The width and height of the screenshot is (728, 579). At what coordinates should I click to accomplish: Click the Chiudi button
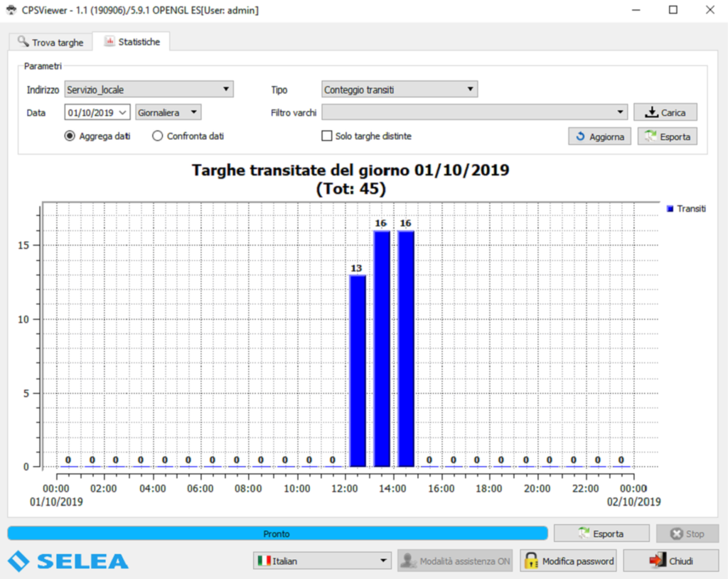[671, 561]
